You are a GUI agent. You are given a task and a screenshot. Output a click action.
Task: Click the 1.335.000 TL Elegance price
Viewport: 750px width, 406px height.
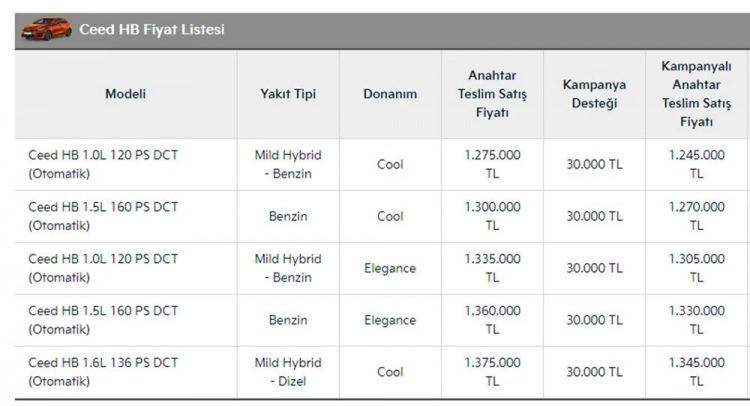pyautogui.click(x=492, y=268)
